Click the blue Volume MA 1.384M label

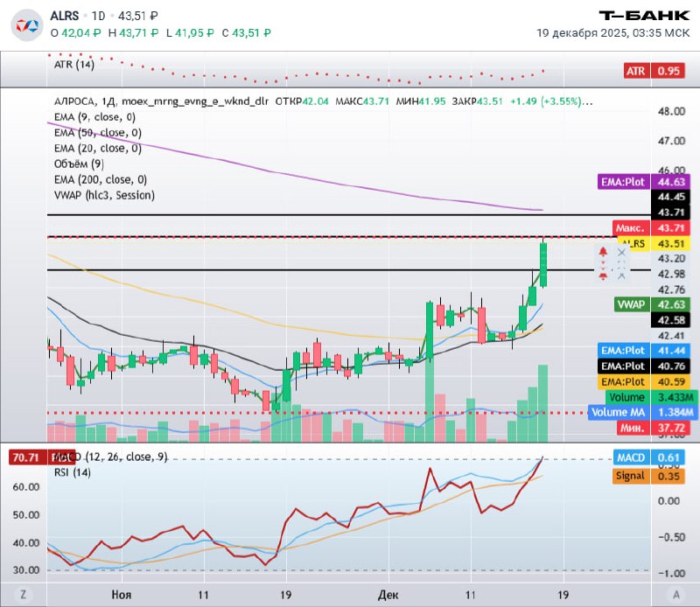pyautogui.click(x=641, y=413)
